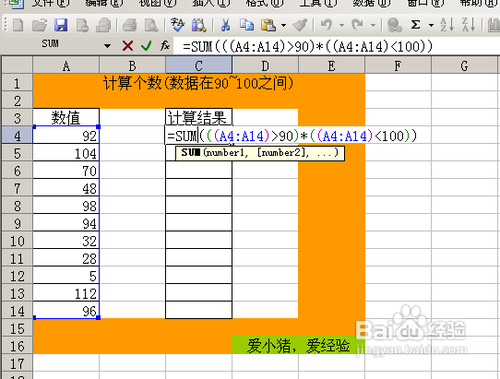Screen dimensions: 500x379
Task: Sort descending Z to A
Action: coord(468,25)
